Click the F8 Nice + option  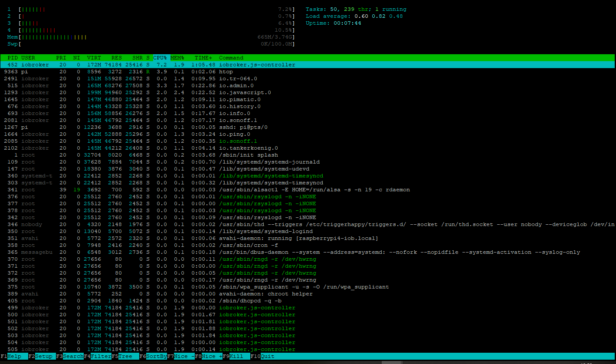pyautogui.click(x=209, y=356)
